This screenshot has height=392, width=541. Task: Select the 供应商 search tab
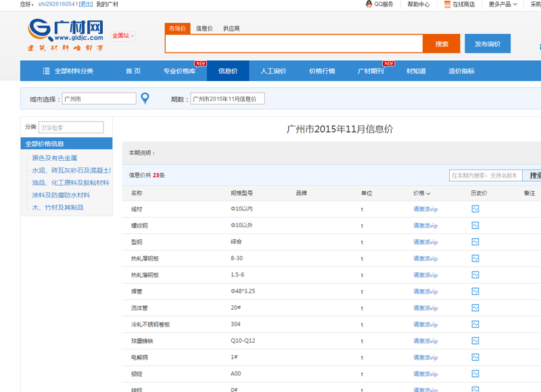[x=231, y=28]
